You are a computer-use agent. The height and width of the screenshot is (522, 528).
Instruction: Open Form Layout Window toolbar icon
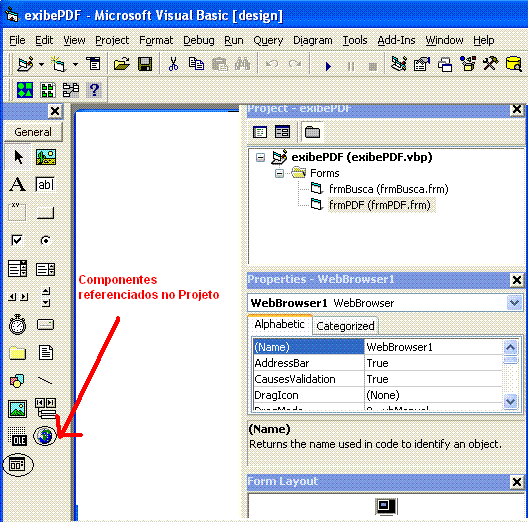445,64
